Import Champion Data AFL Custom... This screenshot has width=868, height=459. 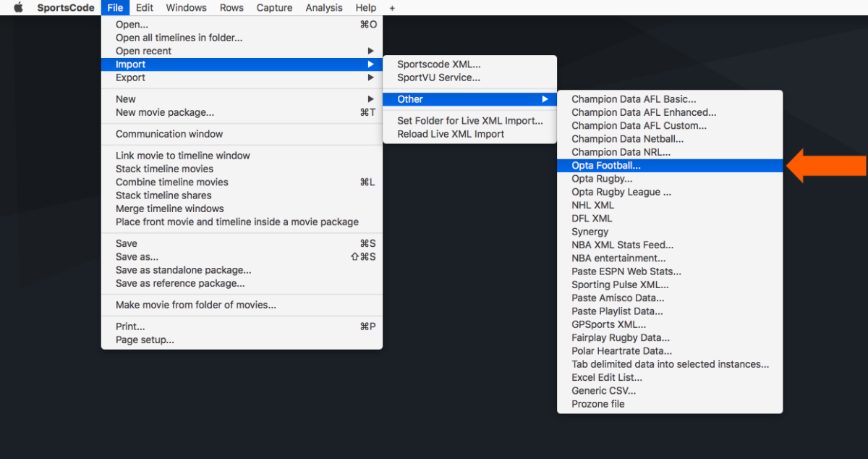pyautogui.click(x=670, y=125)
